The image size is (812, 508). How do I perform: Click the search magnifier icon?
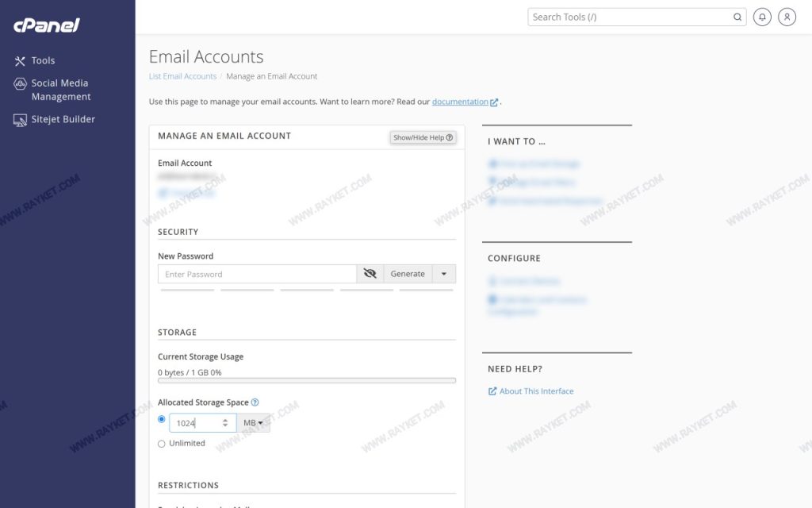pyautogui.click(x=737, y=17)
